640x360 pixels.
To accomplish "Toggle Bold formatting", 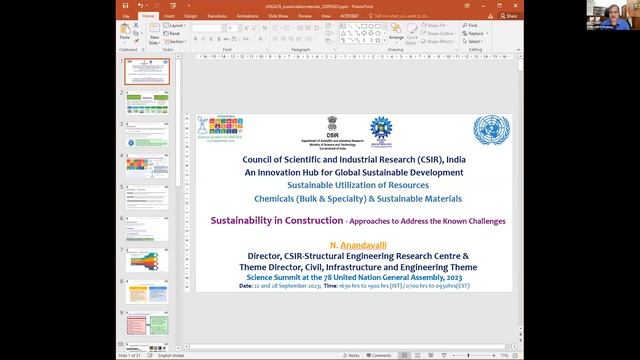I will click(196, 39).
